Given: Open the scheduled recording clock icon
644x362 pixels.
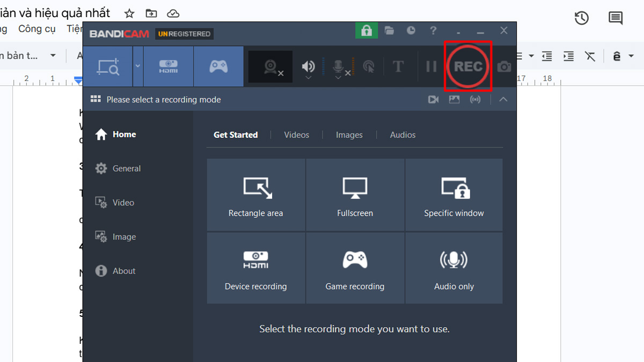Looking at the screenshot, I should (x=411, y=31).
